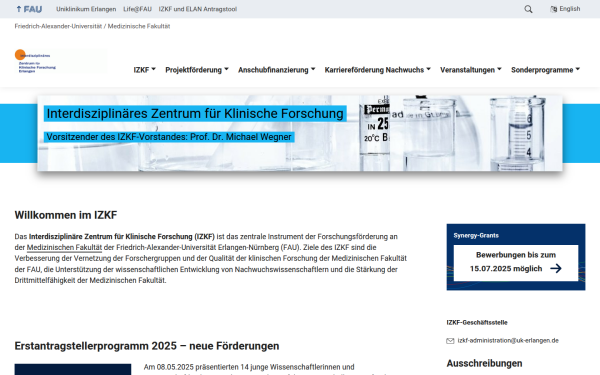The height and width of the screenshot is (375, 600).
Task: Follow Medizinische Fakultät breadcrumb link
Action: [x=139, y=26]
